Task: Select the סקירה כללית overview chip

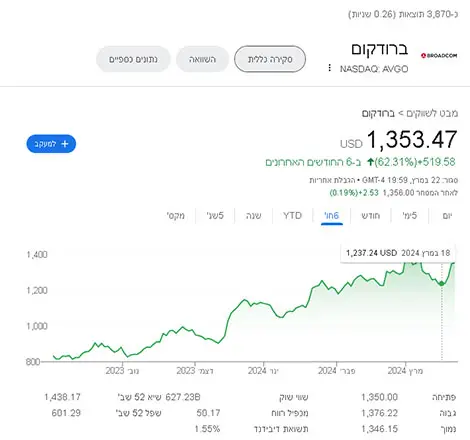Action: 270,59
